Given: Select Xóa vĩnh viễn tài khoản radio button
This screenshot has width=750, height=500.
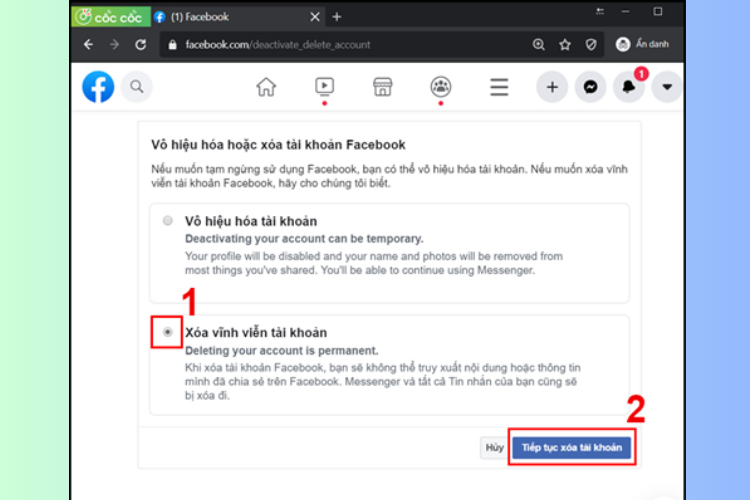Looking at the screenshot, I should click(x=167, y=332).
